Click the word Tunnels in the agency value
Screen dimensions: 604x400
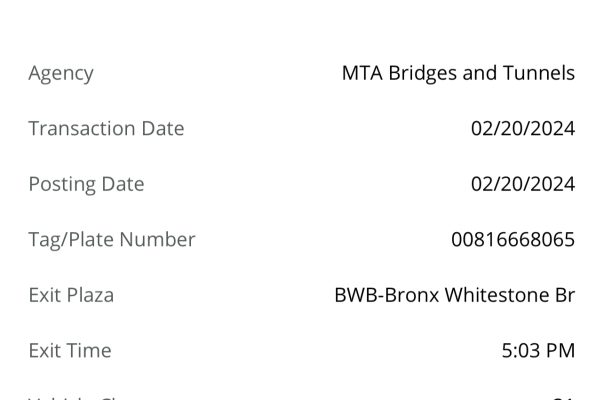click(x=539, y=73)
